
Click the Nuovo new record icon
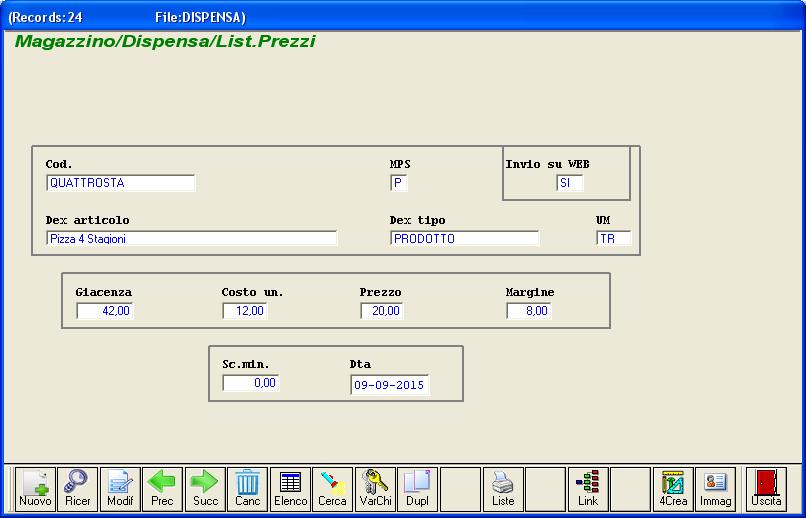pyautogui.click(x=35, y=489)
